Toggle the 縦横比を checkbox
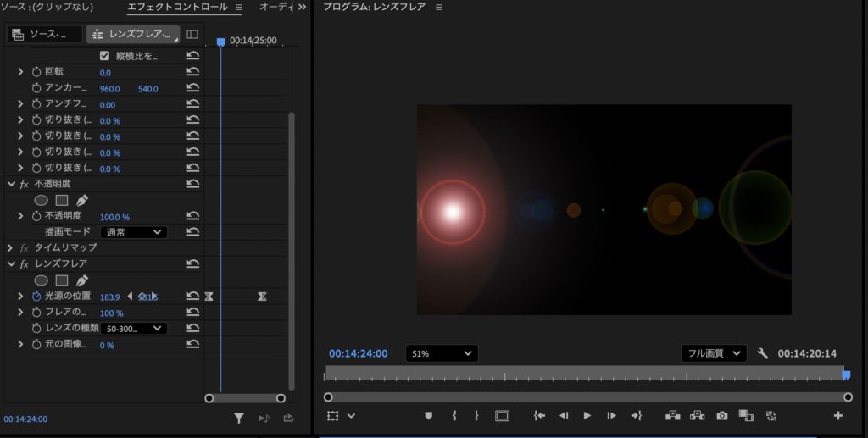 point(105,56)
